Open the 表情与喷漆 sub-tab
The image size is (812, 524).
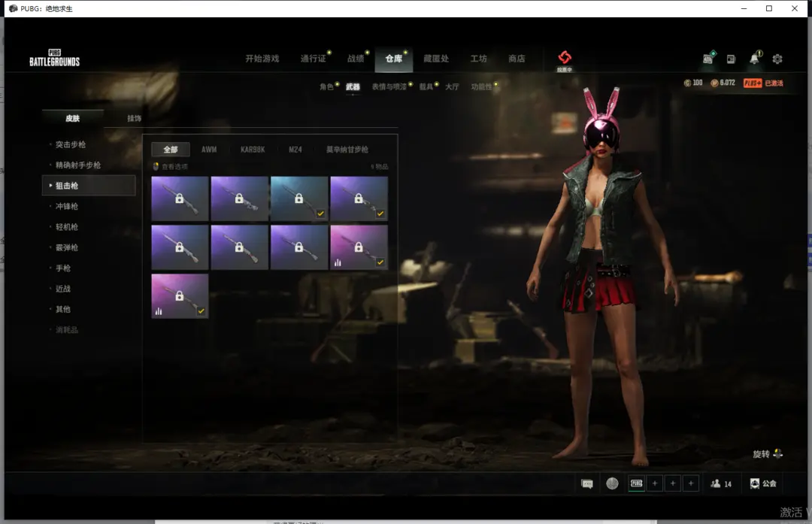click(x=389, y=86)
